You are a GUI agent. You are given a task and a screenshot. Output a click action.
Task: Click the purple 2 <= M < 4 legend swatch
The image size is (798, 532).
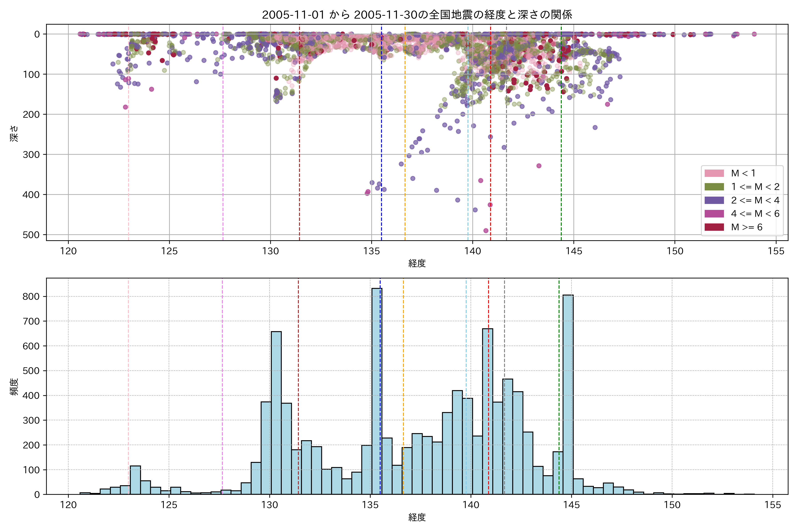[714, 200]
